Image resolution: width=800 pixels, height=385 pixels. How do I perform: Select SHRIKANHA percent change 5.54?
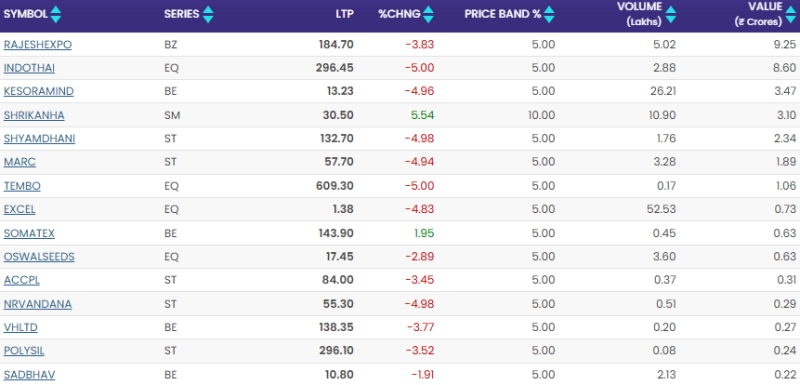(422, 115)
